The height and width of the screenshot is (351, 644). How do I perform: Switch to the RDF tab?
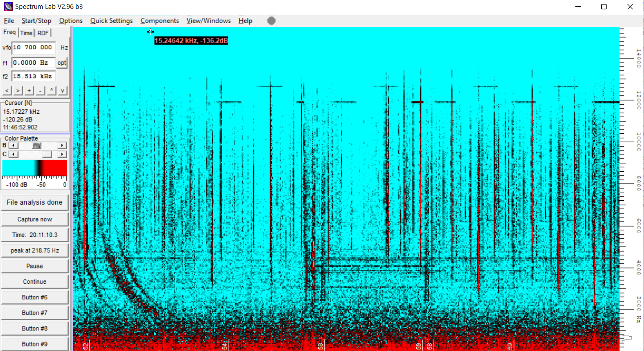tap(43, 33)
